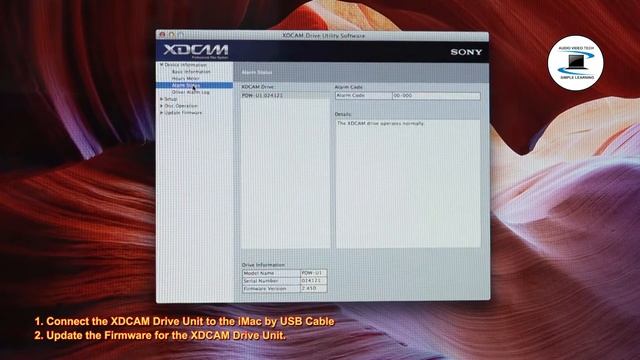Click the Alarm Code field label cell
This screenshot has height=360, width=640.
click(364, 96)
